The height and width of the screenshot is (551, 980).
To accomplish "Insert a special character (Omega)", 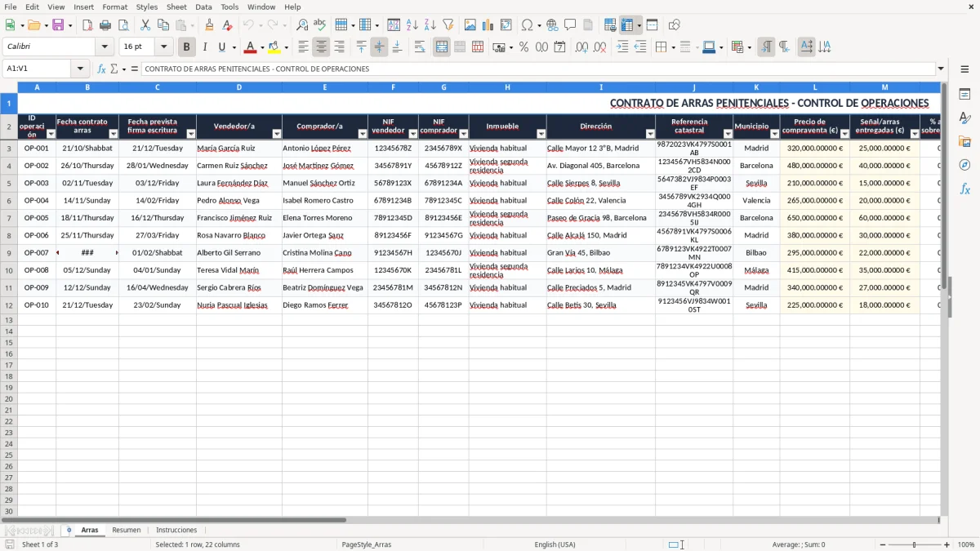I will click(528, 25).
